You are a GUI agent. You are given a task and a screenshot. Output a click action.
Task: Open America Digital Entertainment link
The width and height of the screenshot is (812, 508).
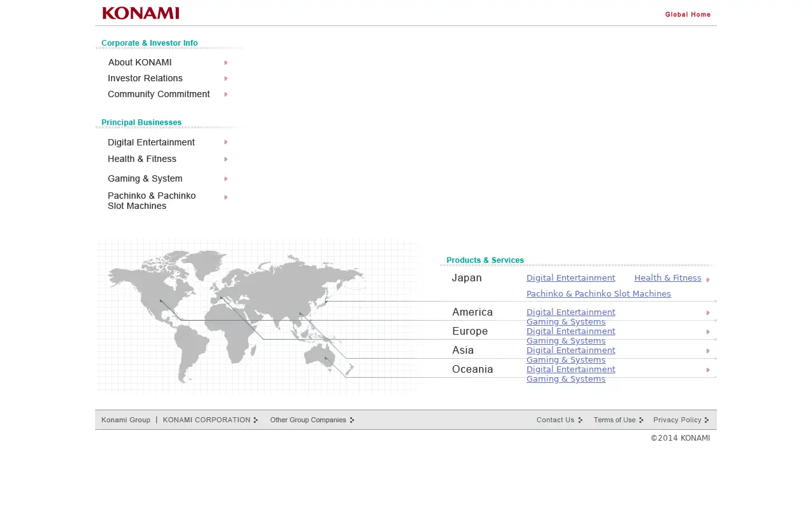tap(571, 312)
